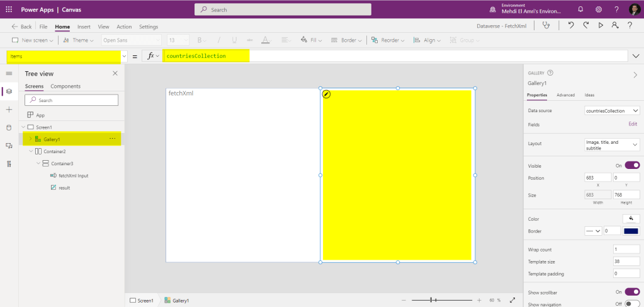Viewport: 644px width, 307px height.
Task: Click the Back button
Action: [21, 26]
